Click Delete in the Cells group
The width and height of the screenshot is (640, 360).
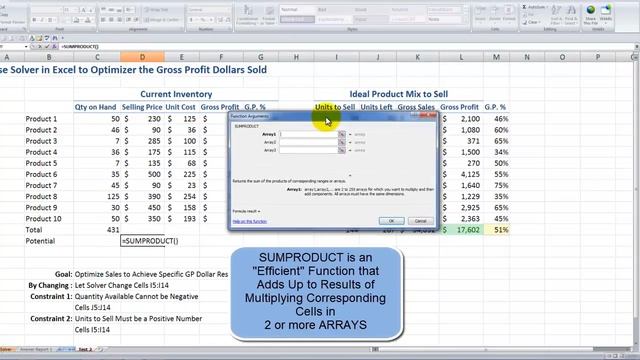point(494,15)
